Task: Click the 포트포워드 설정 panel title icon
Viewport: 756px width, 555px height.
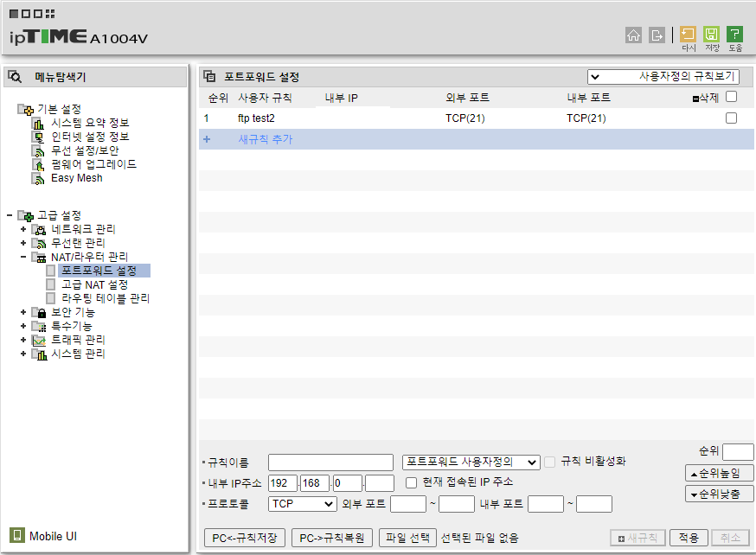Action: [209, 76]
